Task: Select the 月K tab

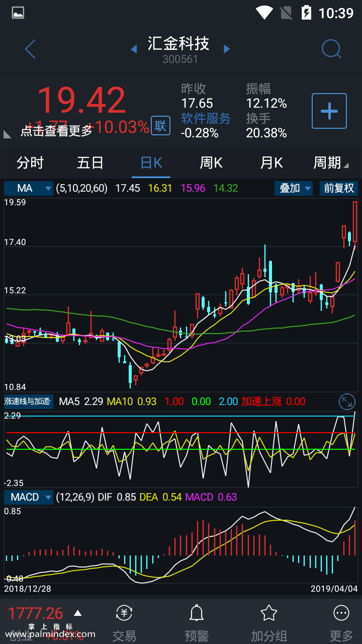Action: point(271,163)
